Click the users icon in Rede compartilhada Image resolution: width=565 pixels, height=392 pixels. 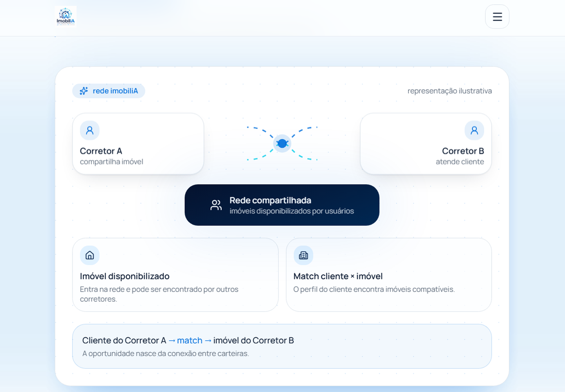[216, 205]
